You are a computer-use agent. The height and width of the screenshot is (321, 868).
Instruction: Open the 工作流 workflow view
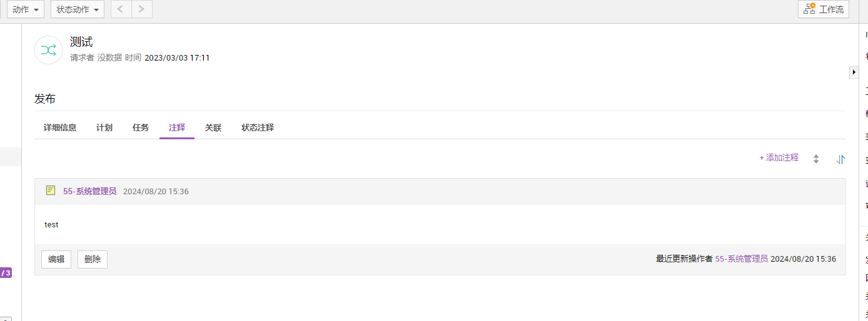click(824, 9)
